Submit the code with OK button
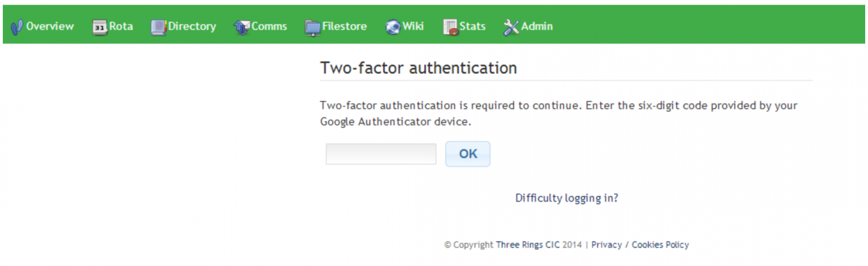 (468, 154)
